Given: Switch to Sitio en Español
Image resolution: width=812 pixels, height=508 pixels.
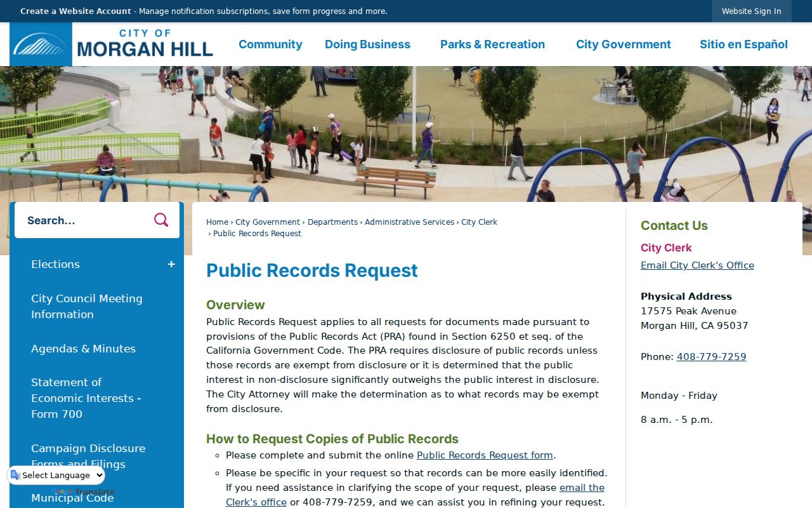Looking at the screenshot, I should click(743, 44).
